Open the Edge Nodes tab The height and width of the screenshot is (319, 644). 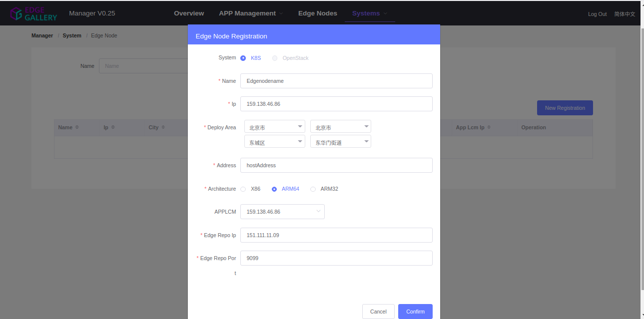point(318,13)
